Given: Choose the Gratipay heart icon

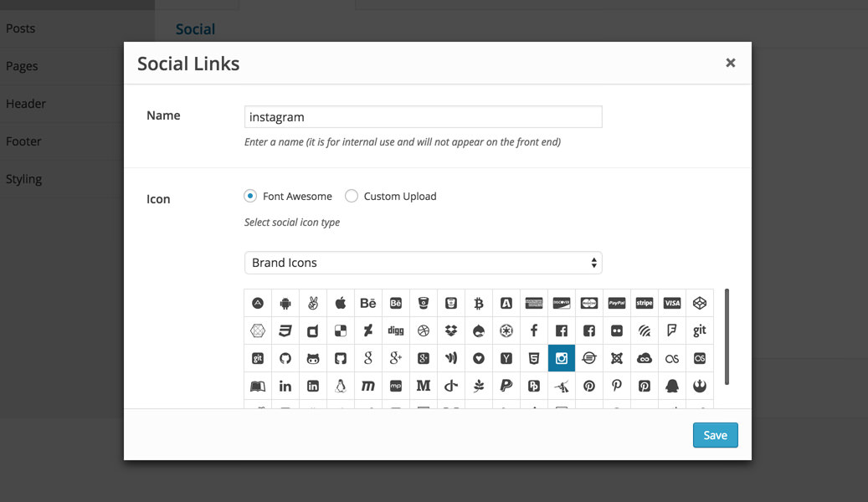Looking at the screenshot, I should pyautogui.click(x=479, y=358).
